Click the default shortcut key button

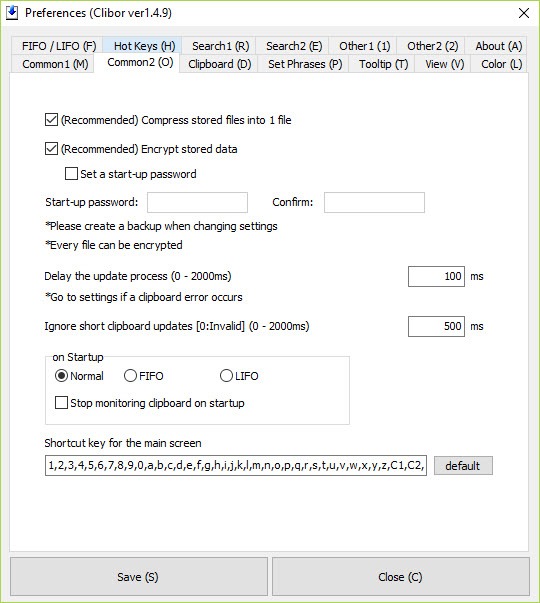463,466
